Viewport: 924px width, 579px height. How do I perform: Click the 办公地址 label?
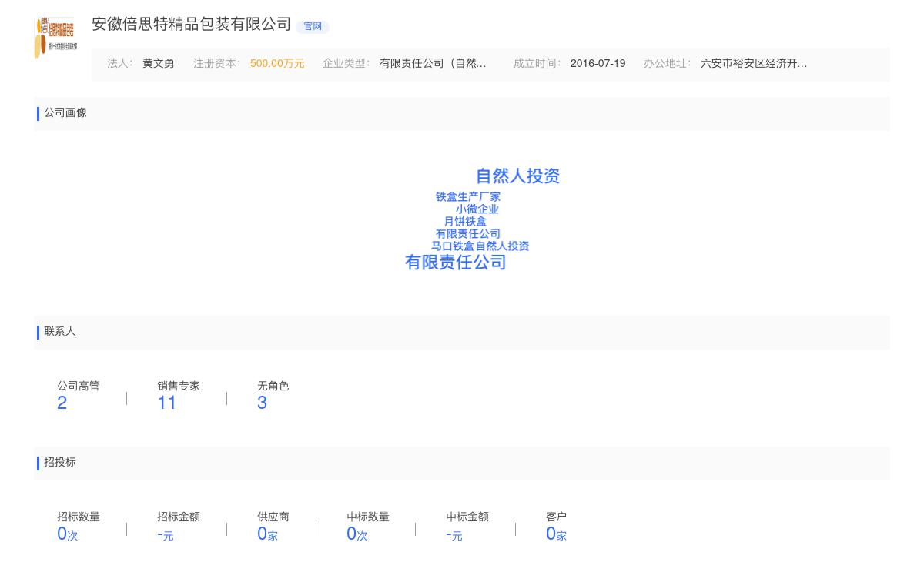click(x=667, y=64)
